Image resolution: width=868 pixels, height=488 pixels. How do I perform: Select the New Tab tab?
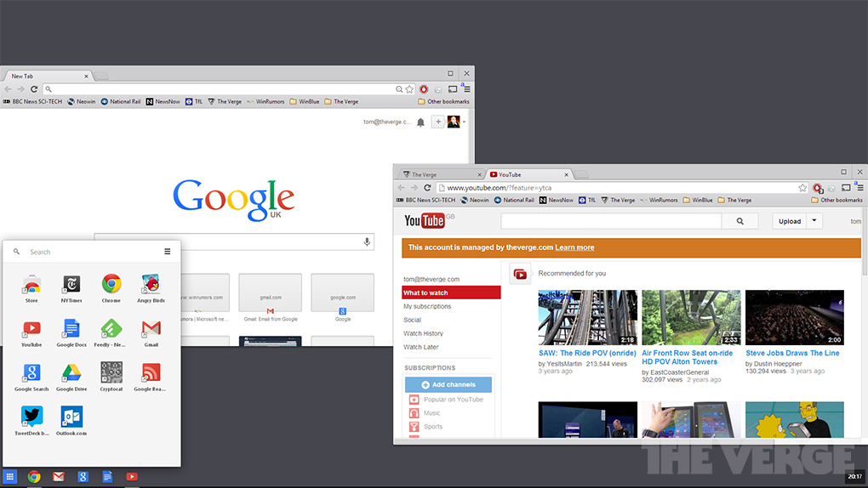(x=48, y=76)
